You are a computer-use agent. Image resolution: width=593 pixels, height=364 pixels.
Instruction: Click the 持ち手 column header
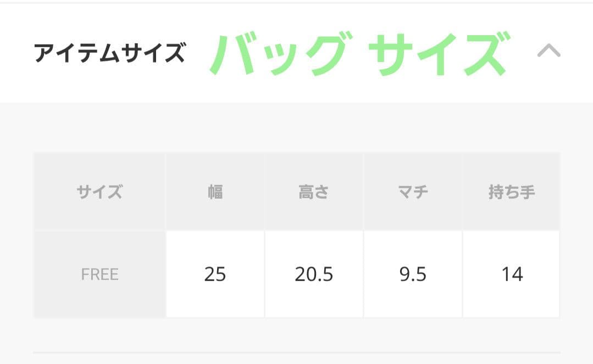tap(512, 192)
